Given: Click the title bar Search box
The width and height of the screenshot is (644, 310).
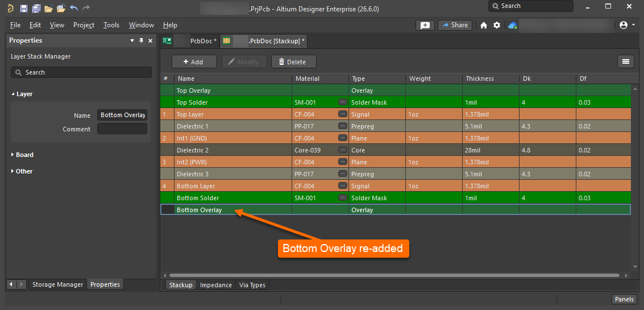Looking at the screenshot, I should 531,6.
